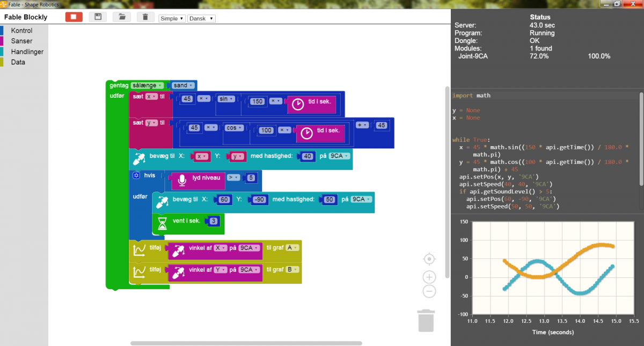
Task: Open the Kontrol block category
Action: click(x=21, y=31)
